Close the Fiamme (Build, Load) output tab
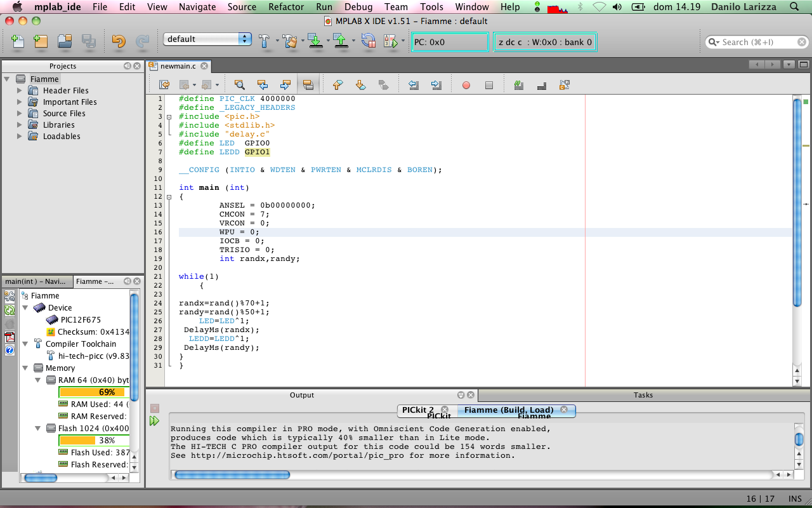 pos(564,410)
